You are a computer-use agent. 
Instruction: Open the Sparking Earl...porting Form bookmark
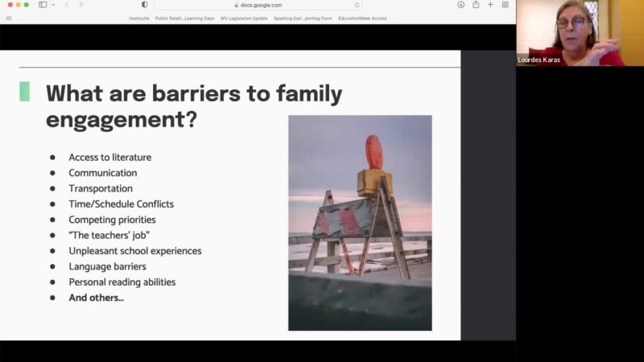[x=303, y=18]
